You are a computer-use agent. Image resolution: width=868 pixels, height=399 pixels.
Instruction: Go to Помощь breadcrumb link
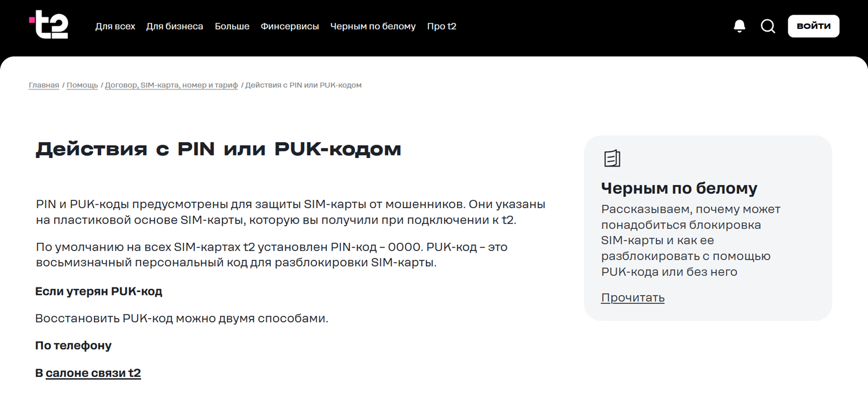click(82, 85)
